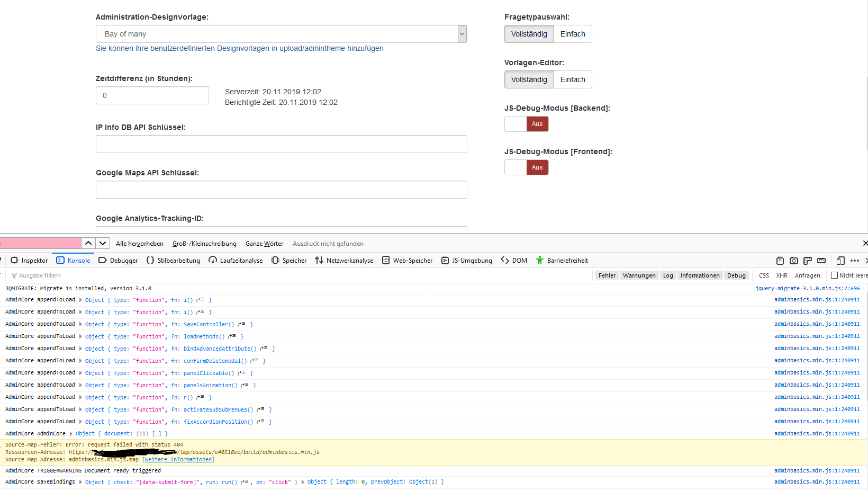Expand the confirmDeletemodal object entry
This screenshot has height=491, width=868.
(80, 361)
